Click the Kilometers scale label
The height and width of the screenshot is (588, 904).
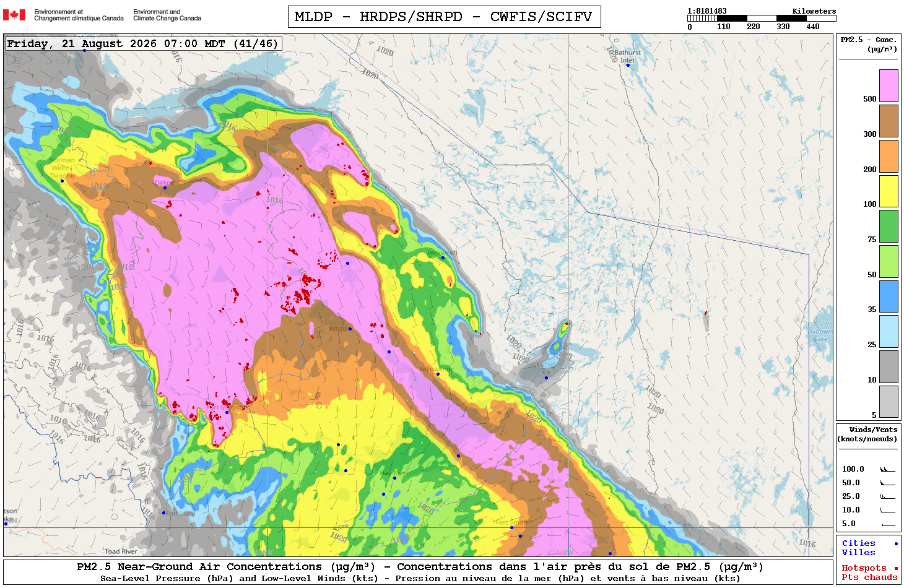814,11
